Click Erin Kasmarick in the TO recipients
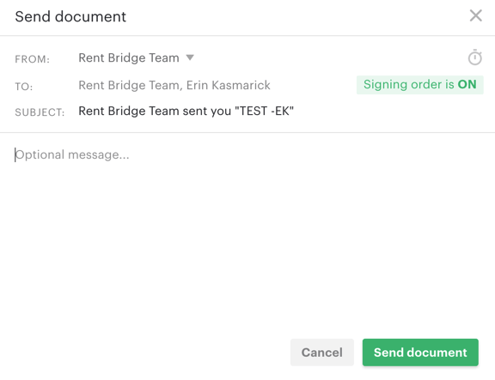The height and width of the screenshot is (380, 495). [x=228, y=85]
